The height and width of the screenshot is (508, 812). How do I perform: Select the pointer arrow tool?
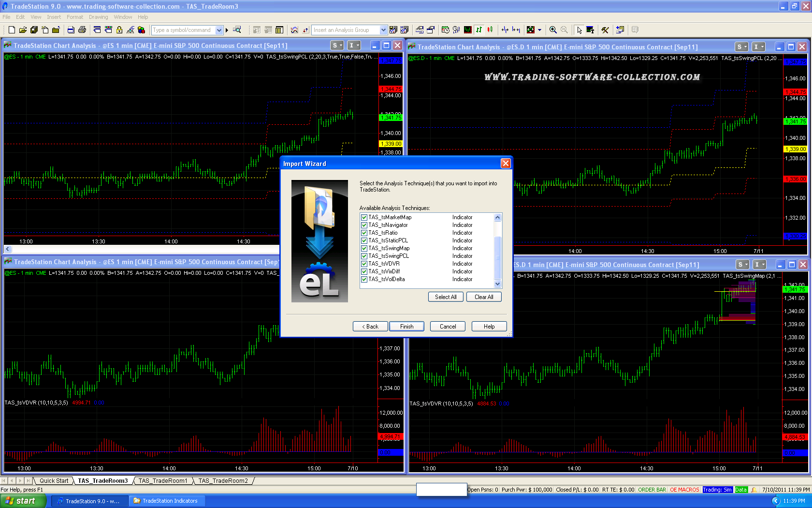point(579,30)
